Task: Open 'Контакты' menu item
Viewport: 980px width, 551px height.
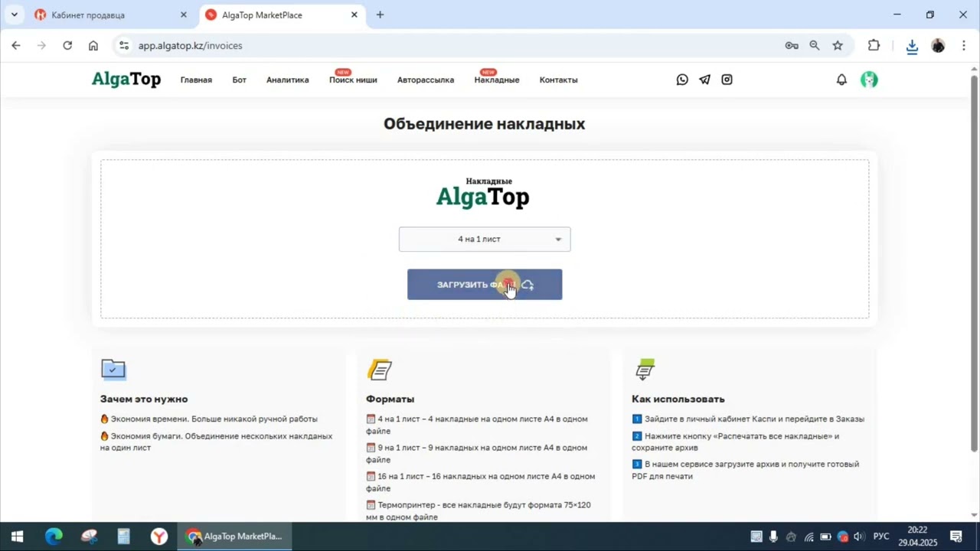Action: 558,80
